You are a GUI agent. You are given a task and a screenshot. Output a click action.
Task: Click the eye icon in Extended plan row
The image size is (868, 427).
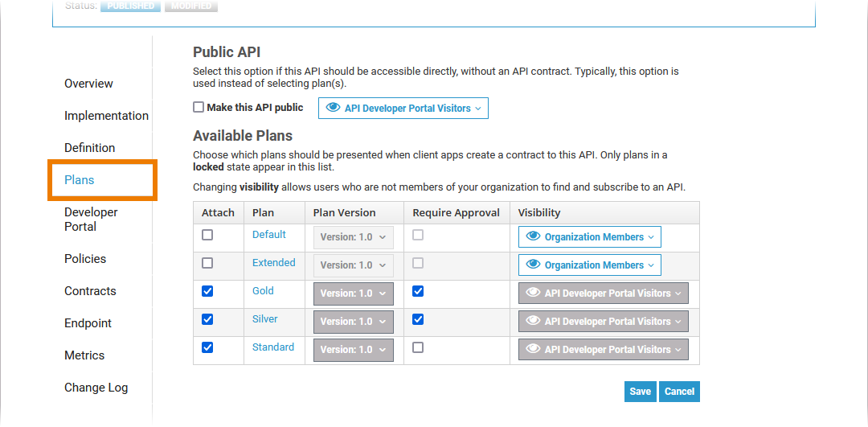[x=533, y=265]
